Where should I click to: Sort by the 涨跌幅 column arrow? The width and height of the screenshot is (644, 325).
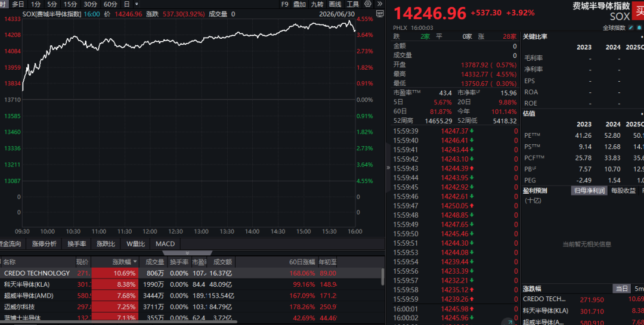[135, 262]
